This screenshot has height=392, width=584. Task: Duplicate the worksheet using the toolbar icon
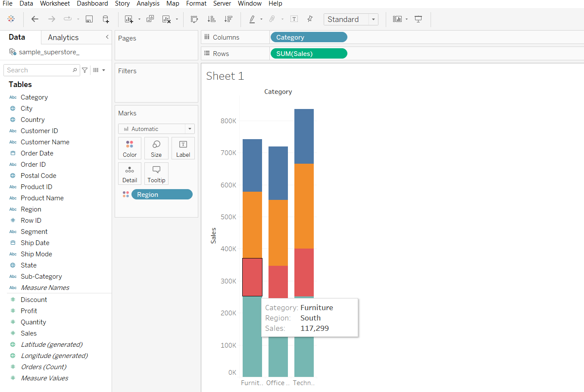[x=150, y=19]
